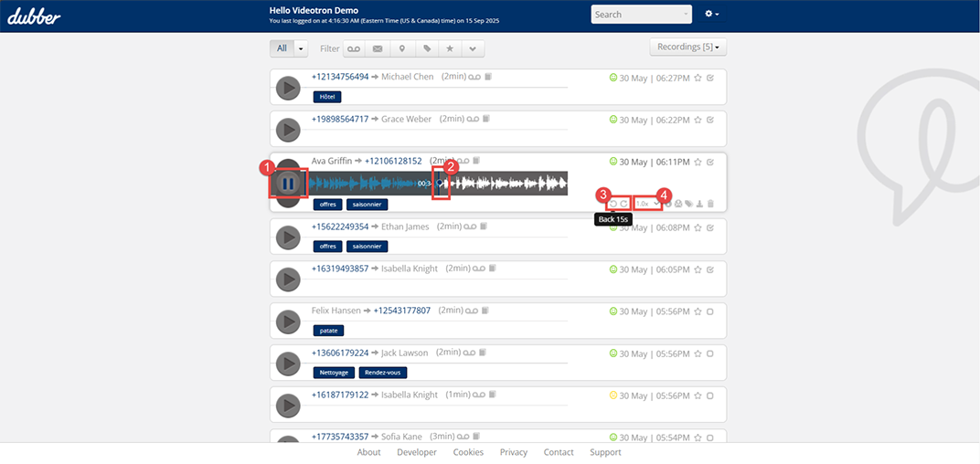Image resolution: width=980 pixels, height=464 pixels.
Task: Play the Michael Chen recording
Action: (x=288, y=89)
